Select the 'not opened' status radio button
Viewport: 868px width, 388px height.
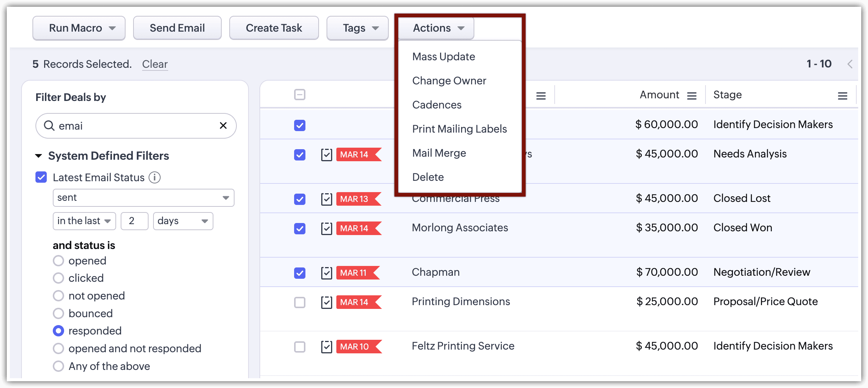point(58,296)
